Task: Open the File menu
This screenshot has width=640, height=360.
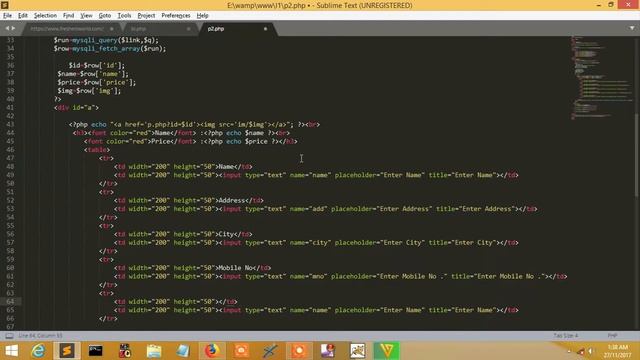Action: click(x=7, y=16)
